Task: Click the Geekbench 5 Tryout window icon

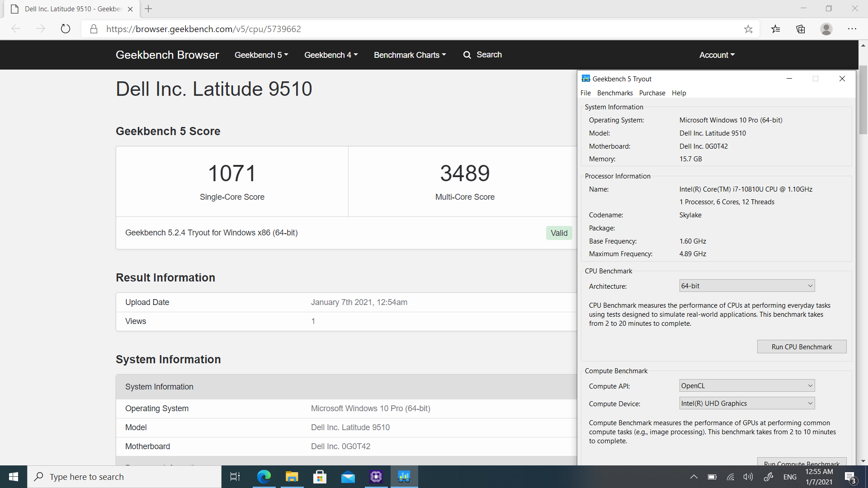Action: (586, 79)
